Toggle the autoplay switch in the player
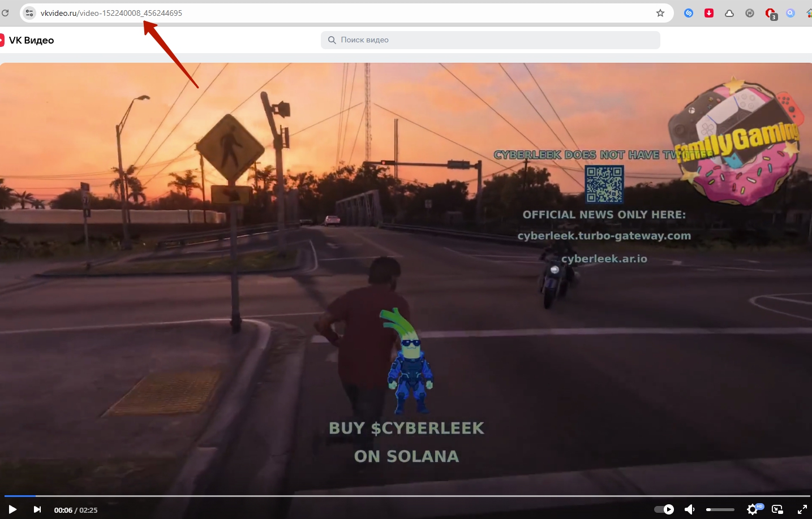 coord(664,509)
